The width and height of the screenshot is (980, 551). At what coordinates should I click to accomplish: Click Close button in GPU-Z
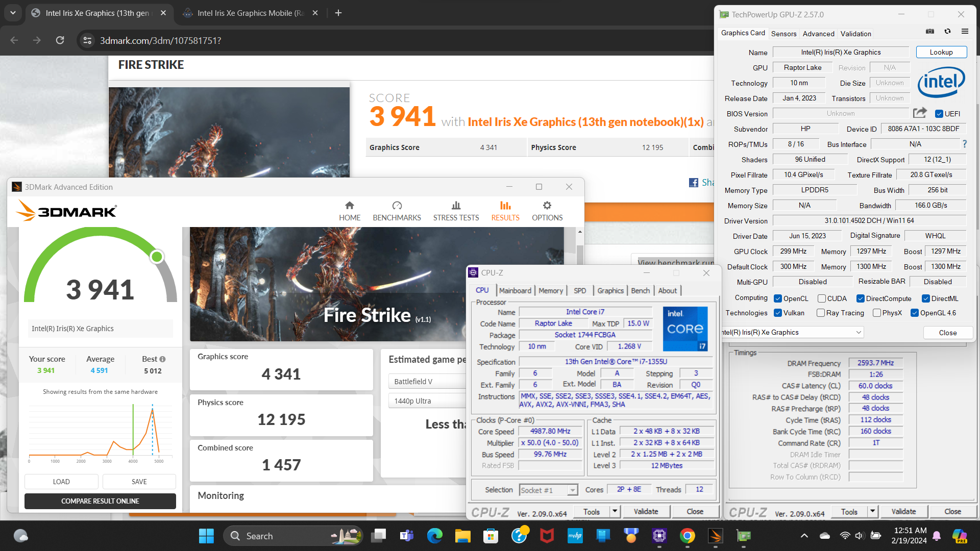tap(948, 333)
